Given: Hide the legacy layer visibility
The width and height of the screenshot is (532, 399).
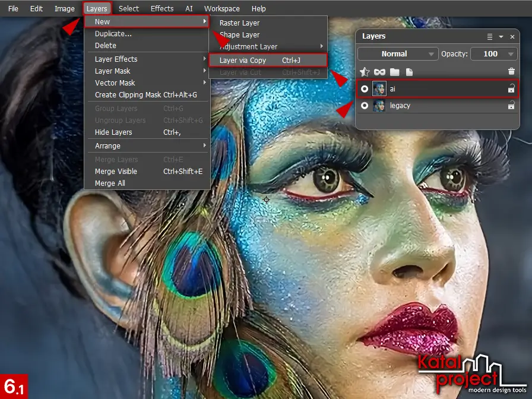Looking at the screenshot, I should pyautogui.click(x=365, y=106).
